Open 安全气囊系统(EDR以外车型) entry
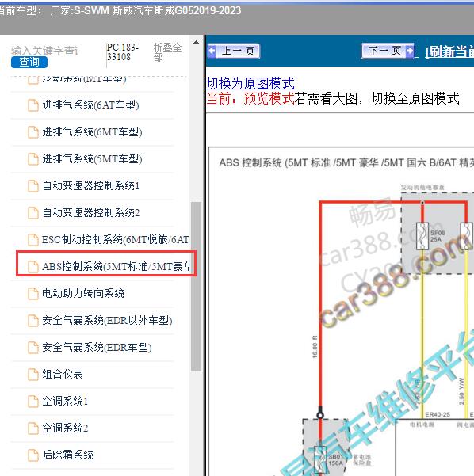The image size is (474, 476). coord(107,320)
